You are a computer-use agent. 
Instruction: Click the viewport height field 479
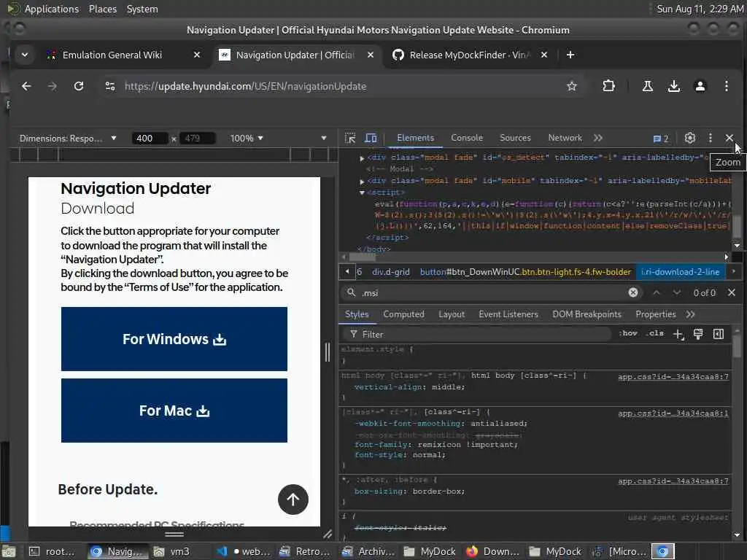click(x=198, y=138)
